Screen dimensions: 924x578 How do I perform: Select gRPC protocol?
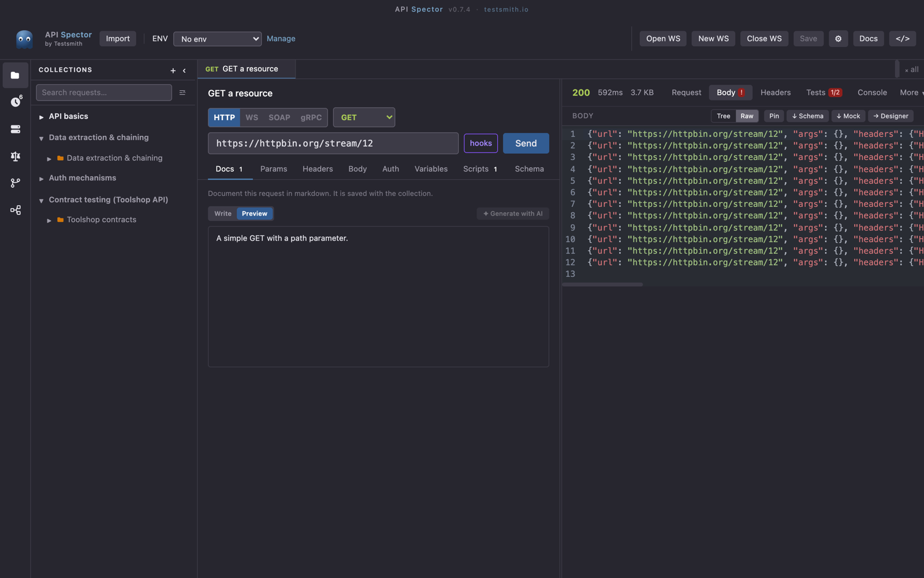tap(311, 117)
